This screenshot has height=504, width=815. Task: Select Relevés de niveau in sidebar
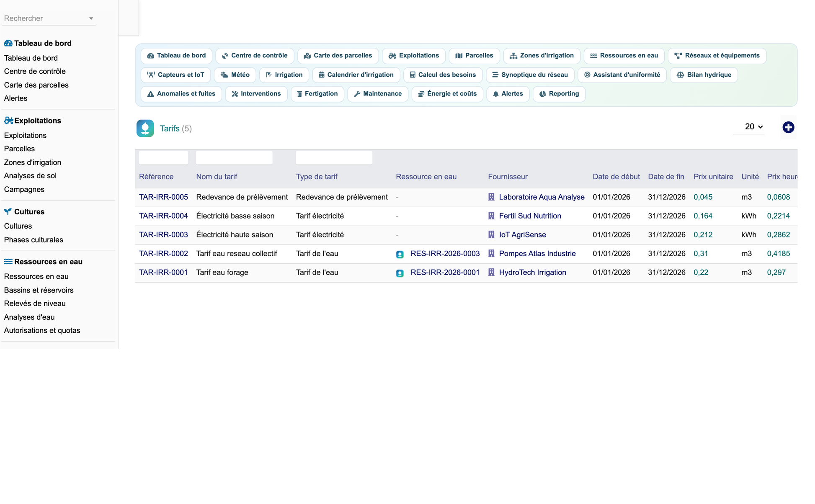click(35, 303)
